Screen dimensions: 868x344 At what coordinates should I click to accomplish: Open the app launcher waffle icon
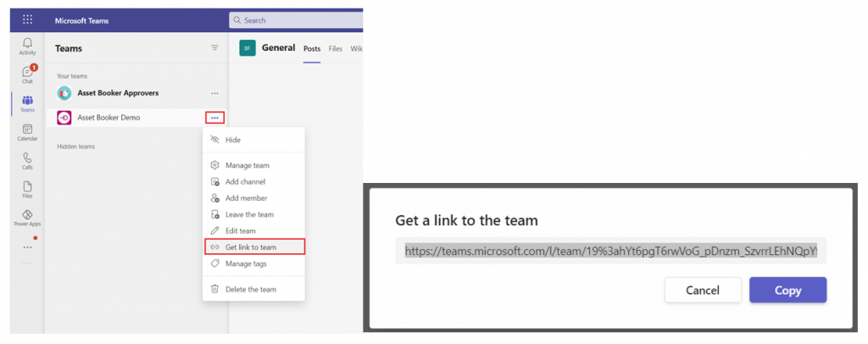(x=28, y=19)
